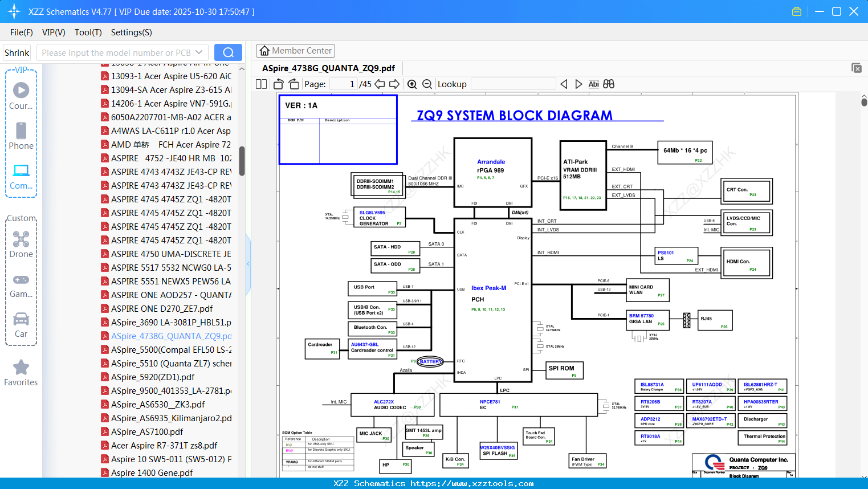
Task: Open ASpire_5500(Compal EFL50 file
Action: tap(166, 349)
